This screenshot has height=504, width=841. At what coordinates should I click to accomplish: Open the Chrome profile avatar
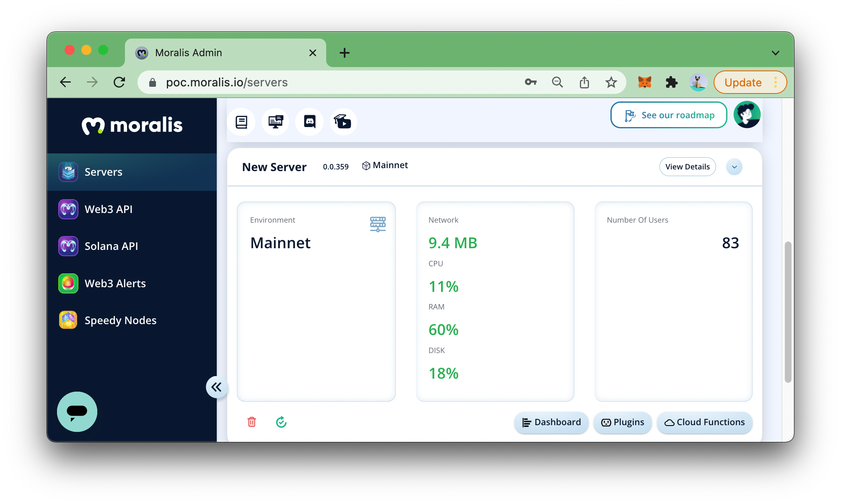pos(698,82)
